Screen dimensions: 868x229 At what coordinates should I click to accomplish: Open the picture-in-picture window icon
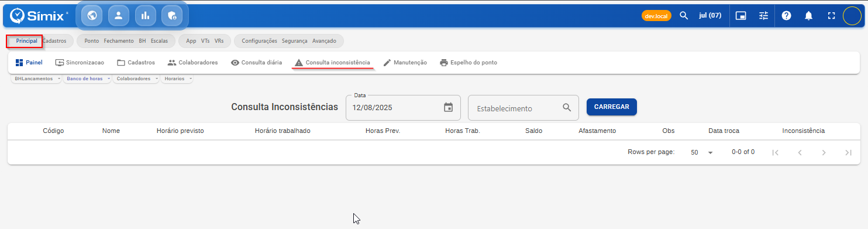(x=740, y=16)
